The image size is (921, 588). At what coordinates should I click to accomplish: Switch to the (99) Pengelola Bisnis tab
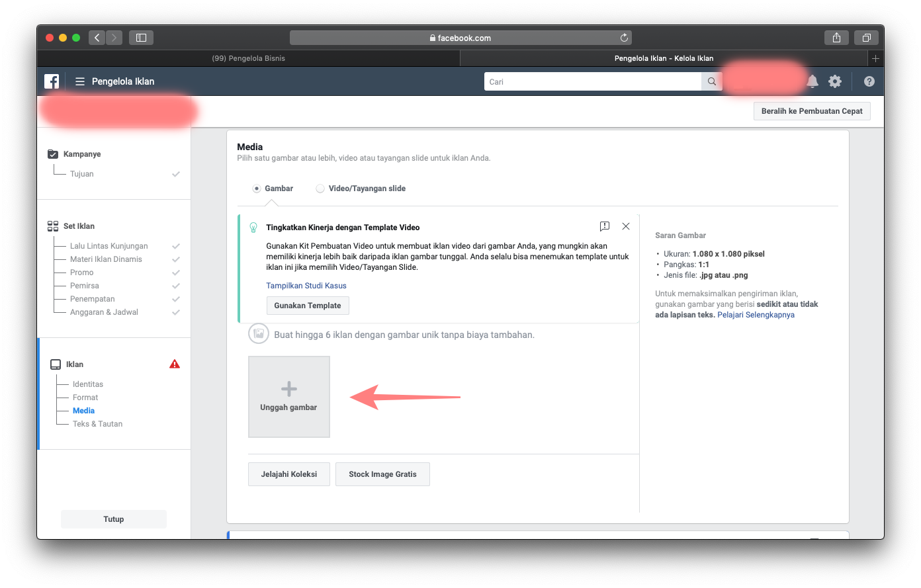(x=248, y=58)
